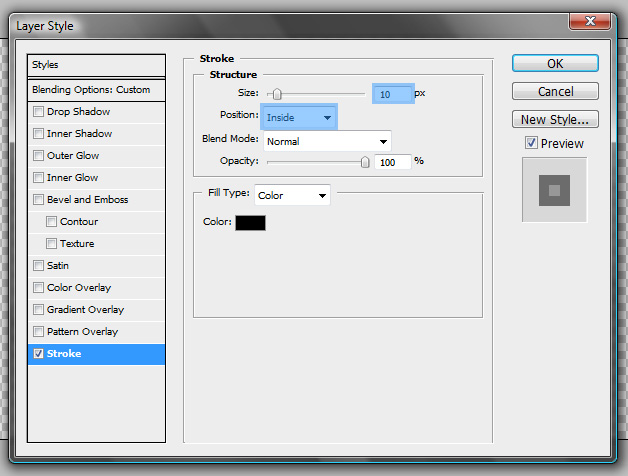The height and width of the screenshot is (476, 628).
Task: Enable the Gradient Overlay checkbox
Action: pyautogui.click(x=38, y=310)
